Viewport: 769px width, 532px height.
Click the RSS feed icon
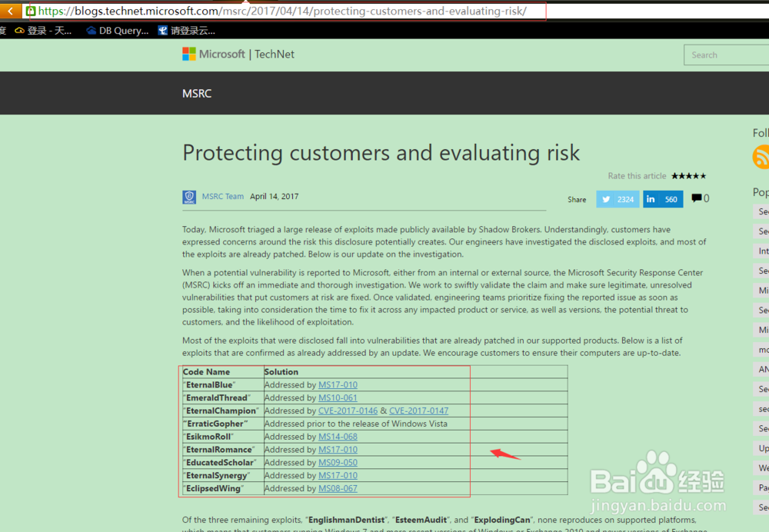pyautogui.click(x=761, y=157)
